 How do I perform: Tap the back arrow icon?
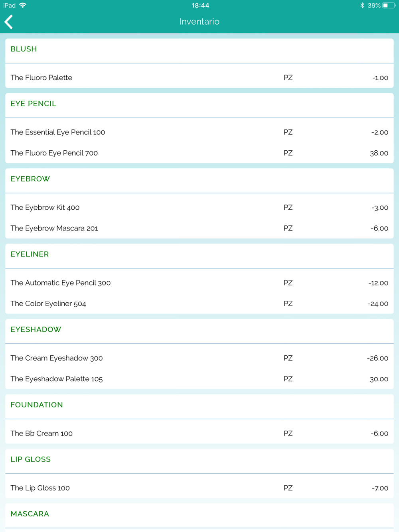[9, 22]
